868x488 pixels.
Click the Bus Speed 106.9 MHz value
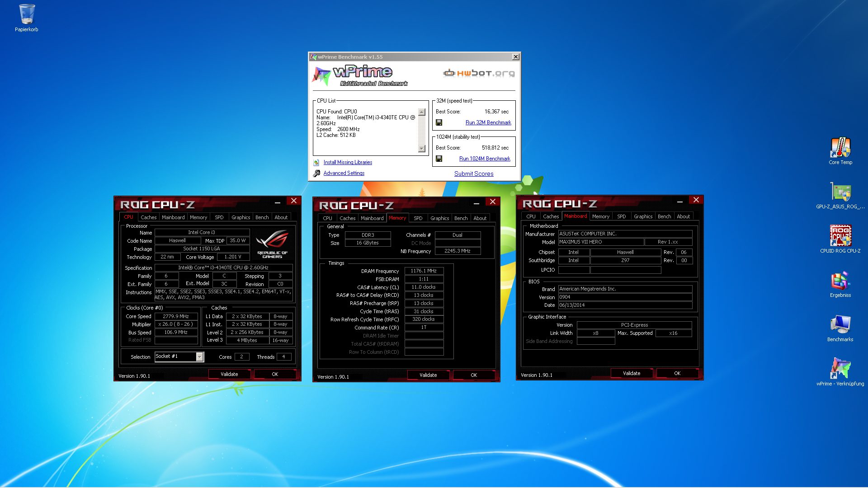click(176, 333)
